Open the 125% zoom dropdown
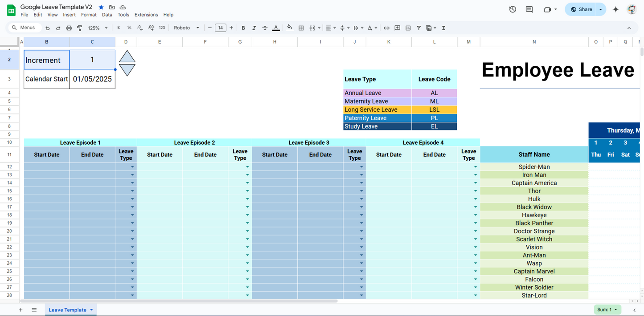The width and height of the screenshot is (644, 316). [98, 28]
